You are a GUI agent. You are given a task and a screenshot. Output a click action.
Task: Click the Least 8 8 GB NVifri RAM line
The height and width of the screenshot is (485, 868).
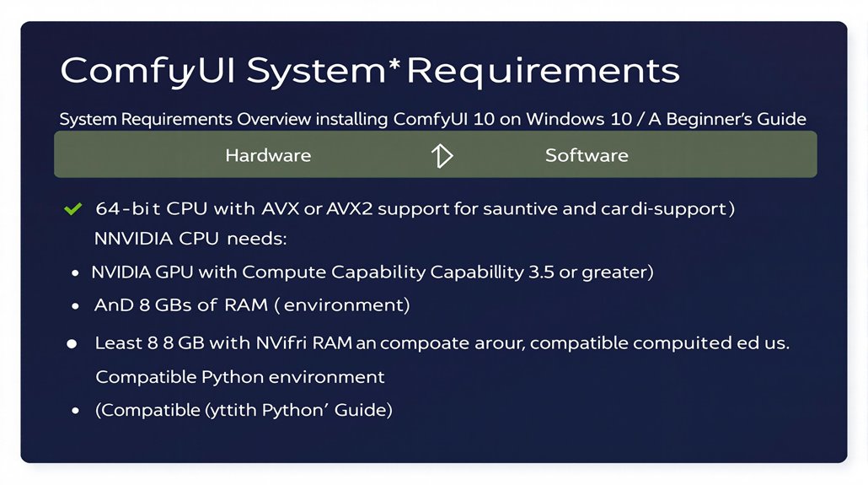(442, 343)
